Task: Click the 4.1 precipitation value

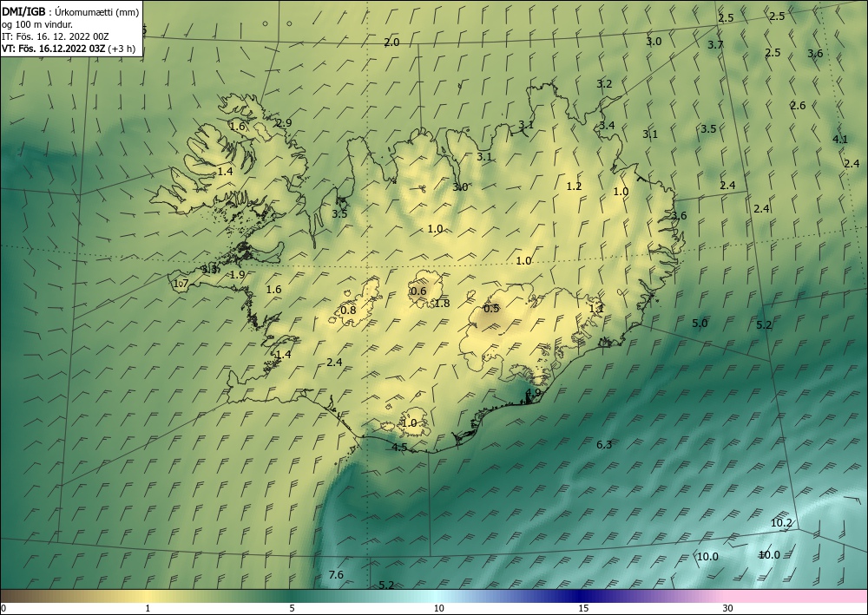Action: point(839,140)
